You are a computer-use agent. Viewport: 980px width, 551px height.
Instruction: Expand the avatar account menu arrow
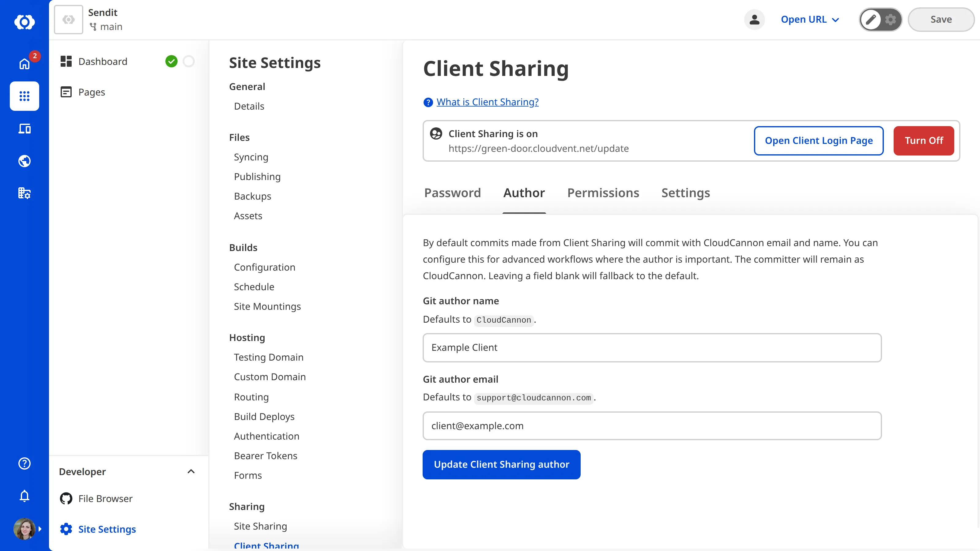[40, 529]
